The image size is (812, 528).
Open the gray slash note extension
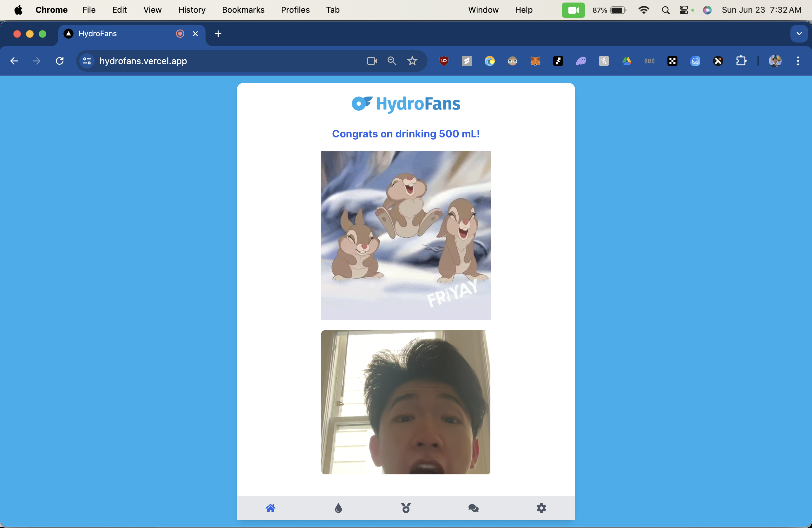point(467,61)
